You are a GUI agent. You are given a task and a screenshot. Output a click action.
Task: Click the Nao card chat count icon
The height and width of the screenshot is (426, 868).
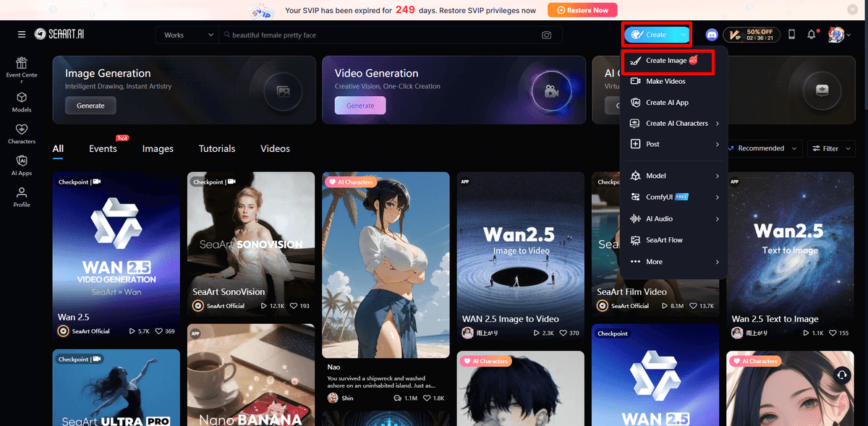pos(397,399)
